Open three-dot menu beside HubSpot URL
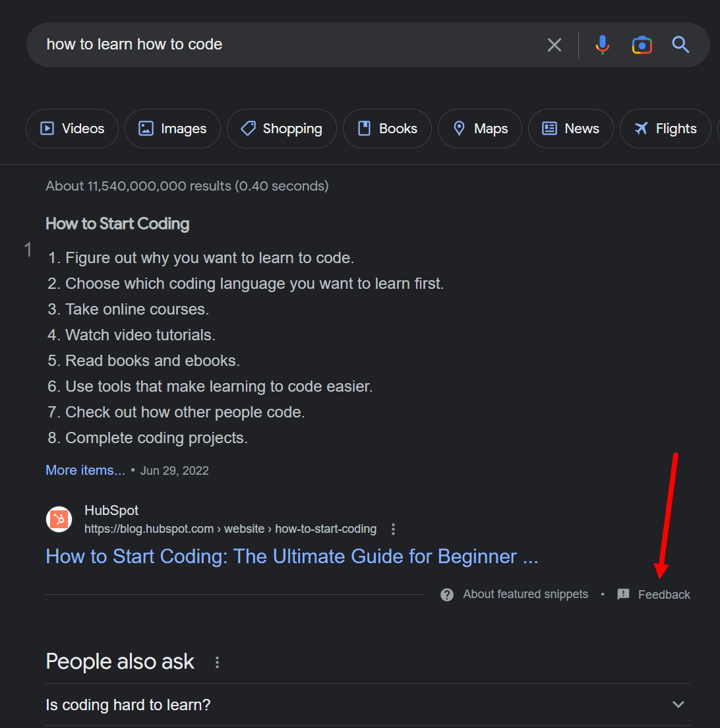 [x=393, y=530]
